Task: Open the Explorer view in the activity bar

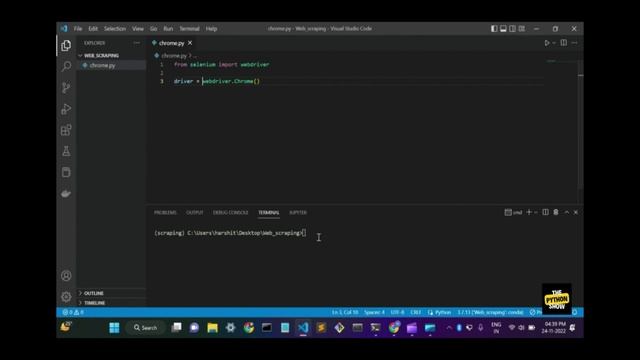Action: pyautogui.click(x=66, y=45)
